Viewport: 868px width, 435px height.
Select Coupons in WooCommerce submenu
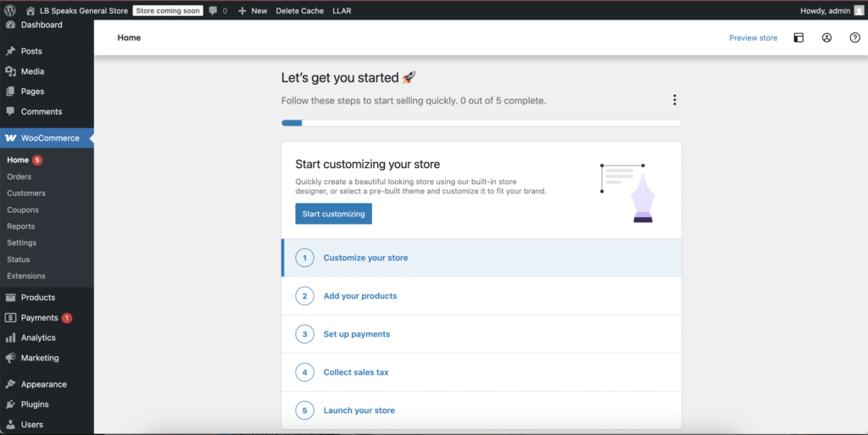(x=23, y=209)
